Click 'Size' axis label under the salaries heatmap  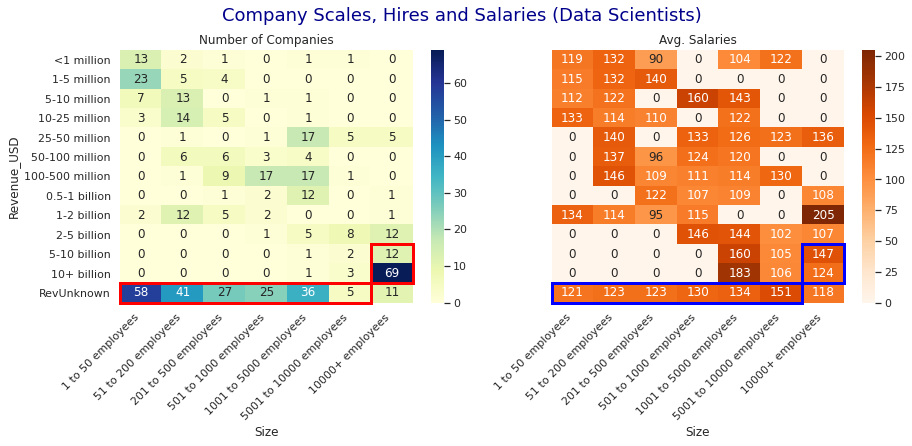pyautogui.click(x=698, y=432)
